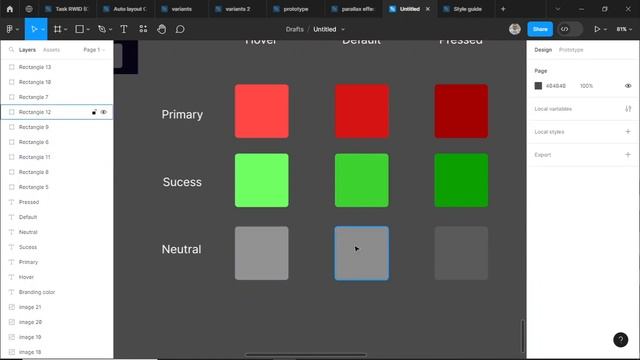640x360 pixels.
Task: Add a new local style
Action: click(628, 132)
